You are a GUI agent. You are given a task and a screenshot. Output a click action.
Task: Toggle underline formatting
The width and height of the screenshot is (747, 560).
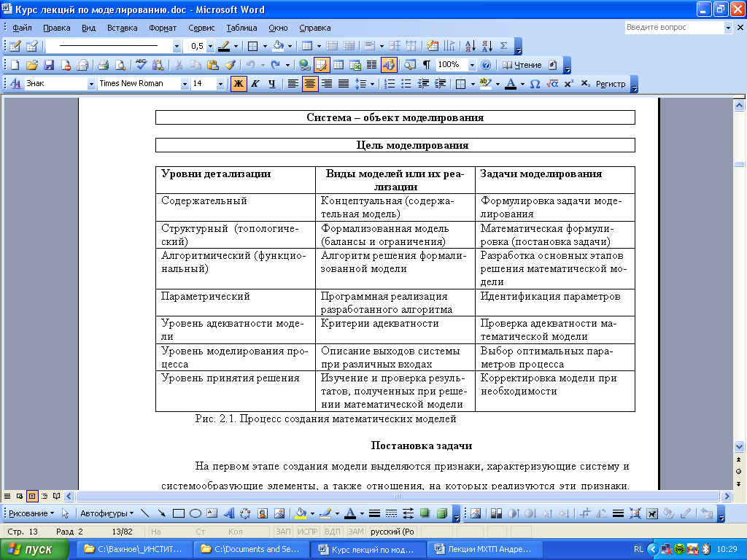[x=271, y=84]
